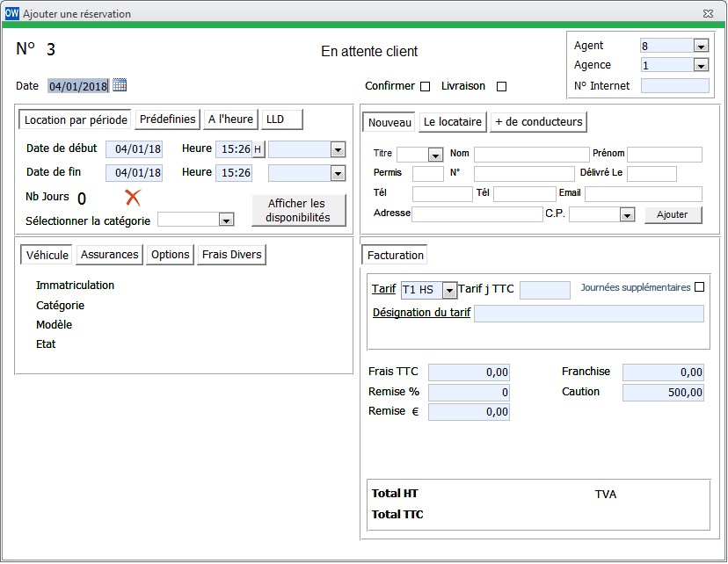728x564 pixels.
Task: Focus the Délivré Le field
Action: click(x=652, y=174)
